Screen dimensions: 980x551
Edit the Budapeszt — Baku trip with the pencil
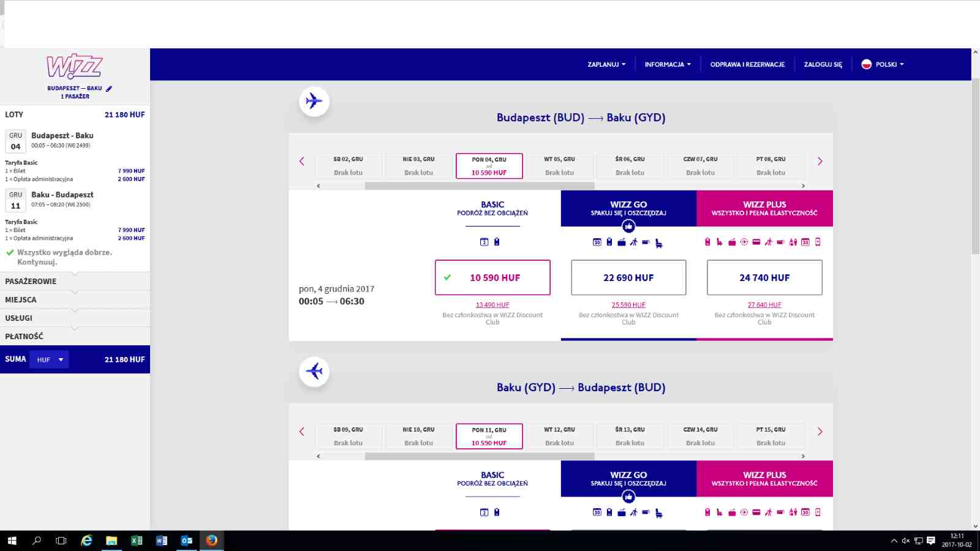point(109,89)
